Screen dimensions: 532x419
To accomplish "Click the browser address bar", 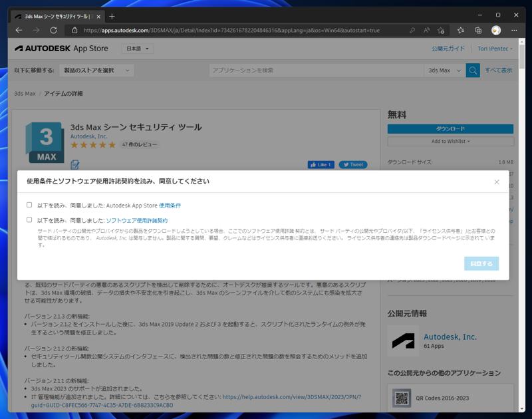I will pos(231,31).
